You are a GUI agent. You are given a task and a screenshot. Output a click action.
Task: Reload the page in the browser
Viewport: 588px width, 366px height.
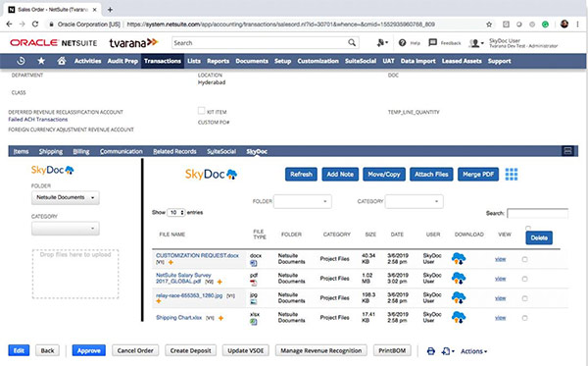click(35, 24)
